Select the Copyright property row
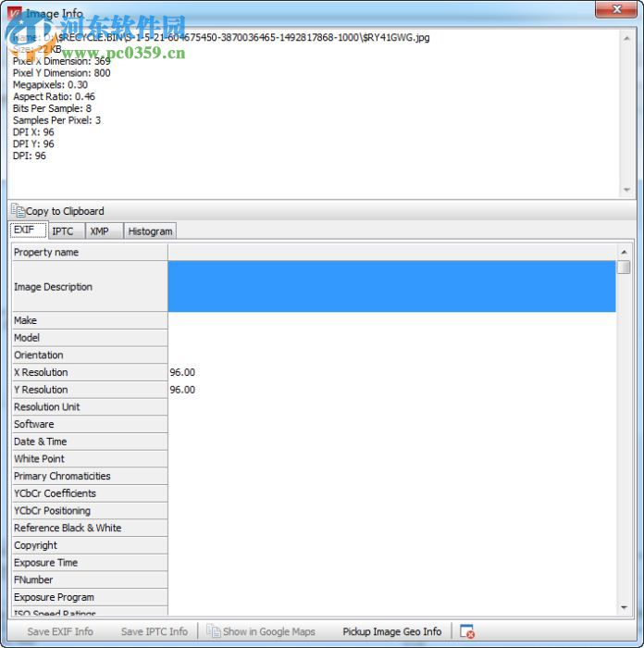644x648 pixels. 90,545
